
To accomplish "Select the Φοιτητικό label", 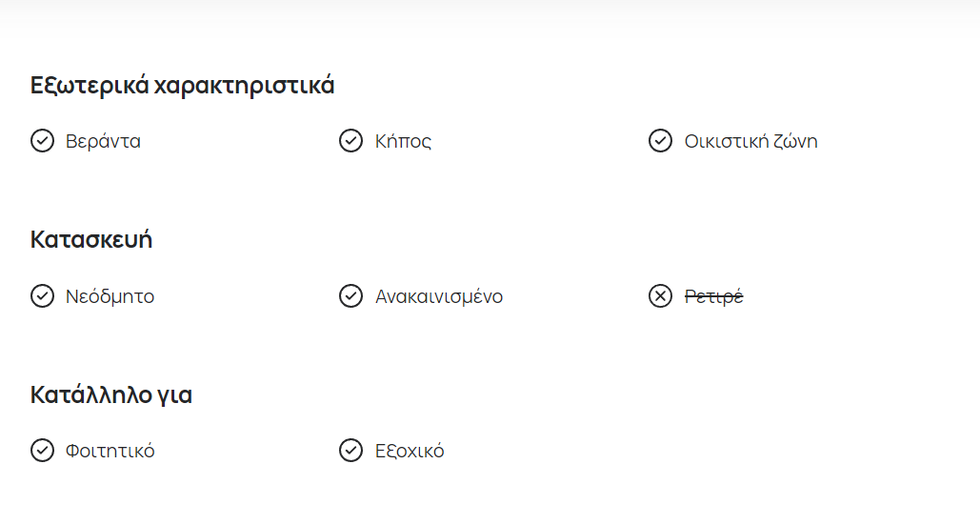I will click(110, 451).
